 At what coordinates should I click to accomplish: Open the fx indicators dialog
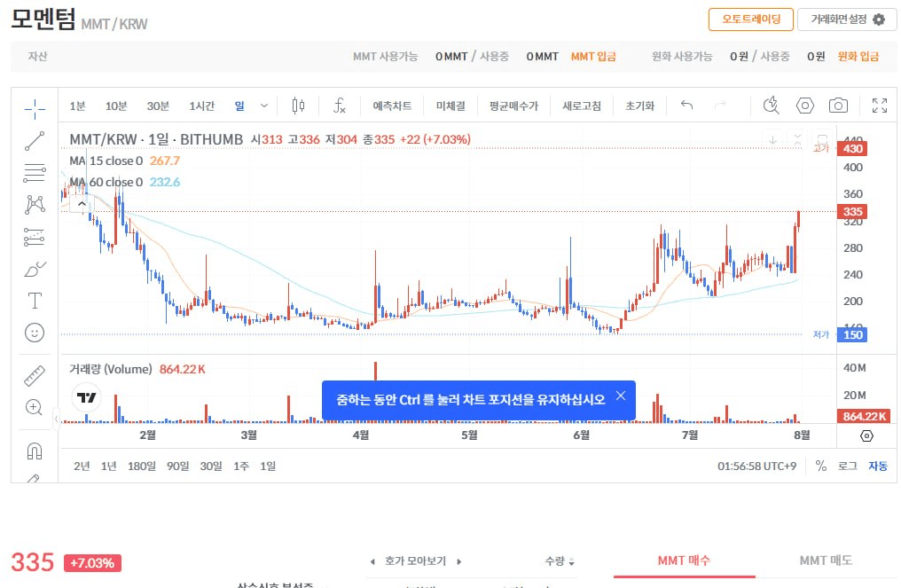point(340,106)
